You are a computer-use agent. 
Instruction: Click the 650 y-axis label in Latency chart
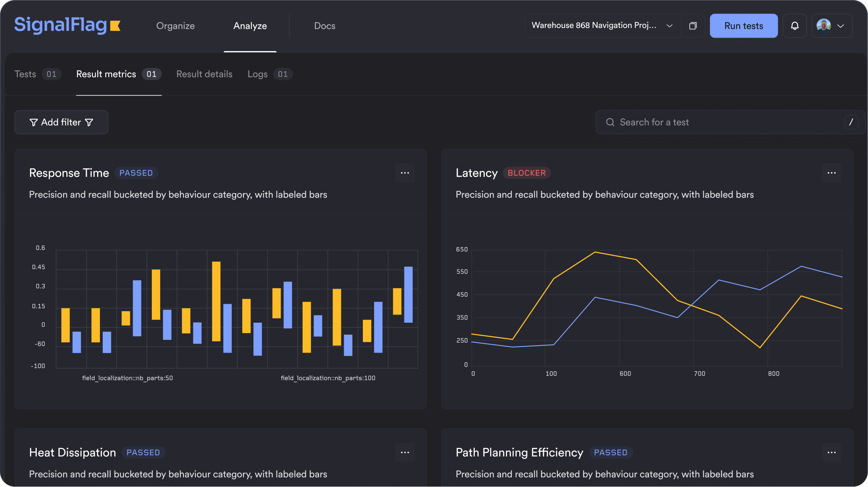click(x=462, y=249)
